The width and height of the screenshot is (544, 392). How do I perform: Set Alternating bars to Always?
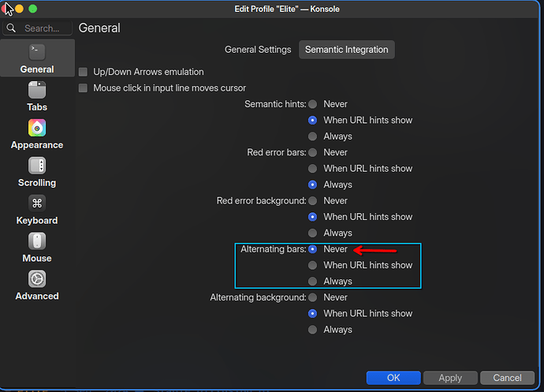(x=313, y=282)
